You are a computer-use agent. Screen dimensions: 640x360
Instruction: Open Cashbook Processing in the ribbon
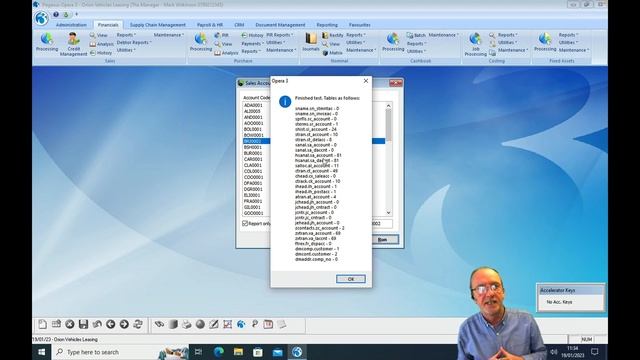click(x=393, y=42)
